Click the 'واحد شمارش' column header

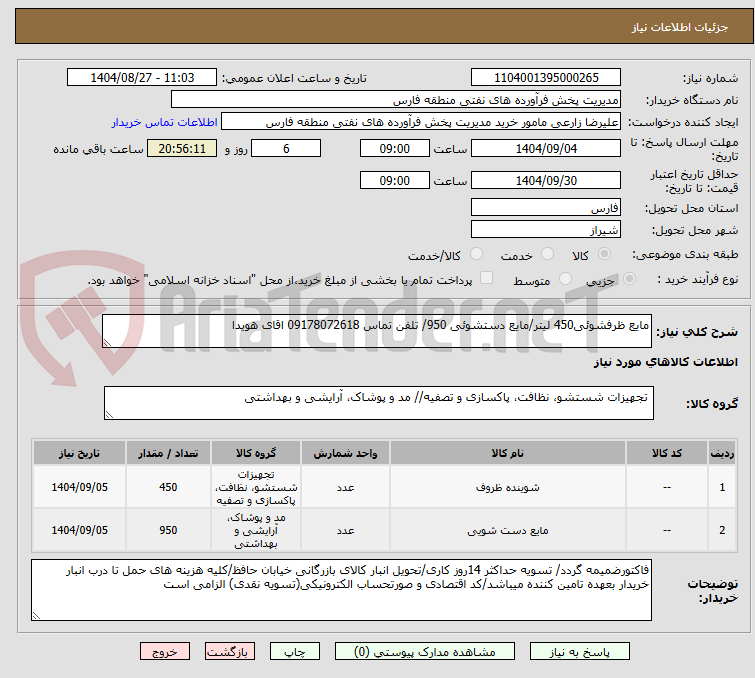[x=345, y=453]
